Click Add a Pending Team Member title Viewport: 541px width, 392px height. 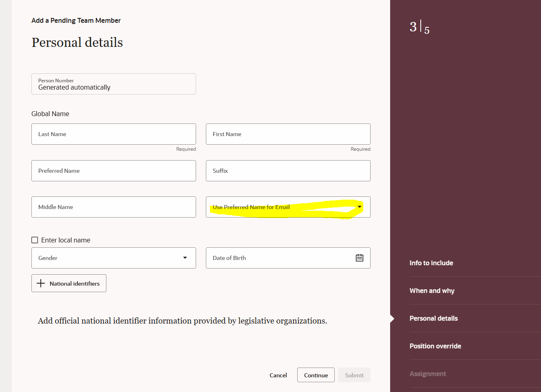click(76, 20)
